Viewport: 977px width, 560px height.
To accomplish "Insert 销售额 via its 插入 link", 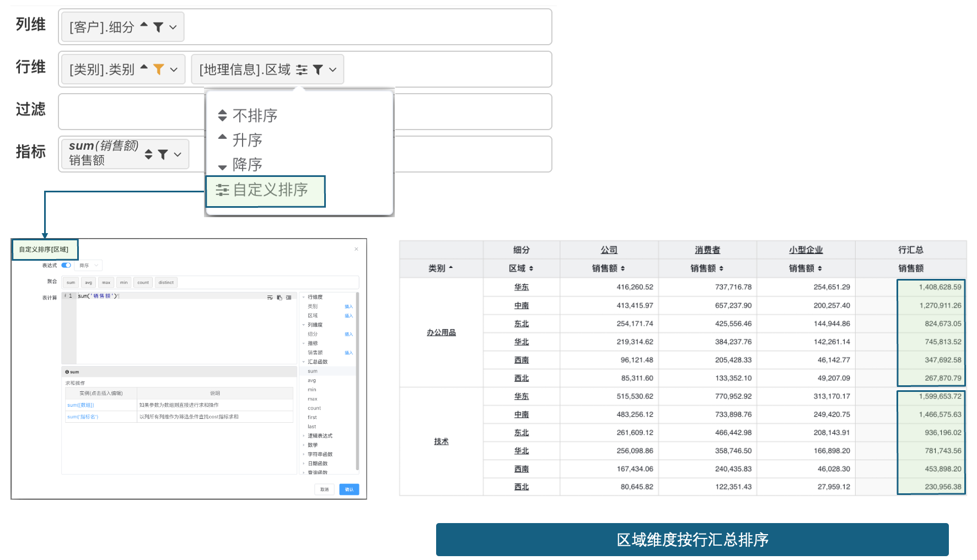I will pyautogui.click(x=348, y=353).
